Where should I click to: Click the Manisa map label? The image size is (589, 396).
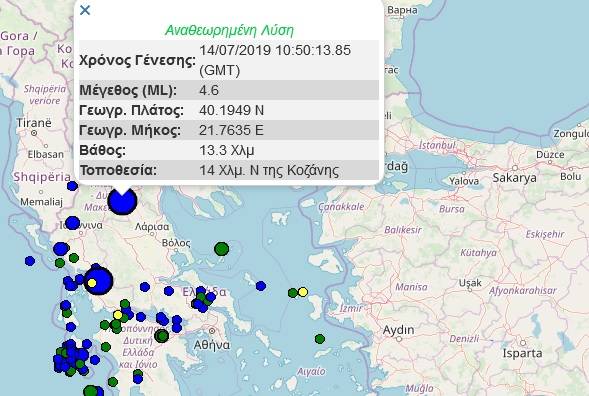pos(411,287)
